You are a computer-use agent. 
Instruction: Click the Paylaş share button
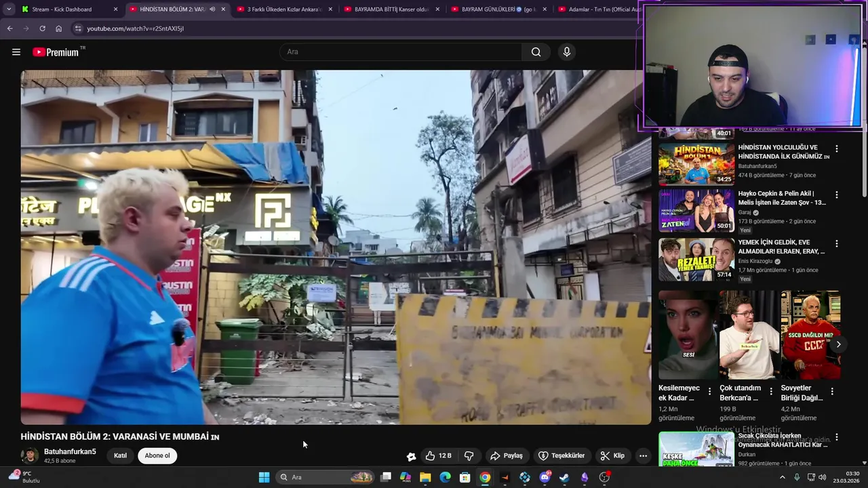click(507, 455)
